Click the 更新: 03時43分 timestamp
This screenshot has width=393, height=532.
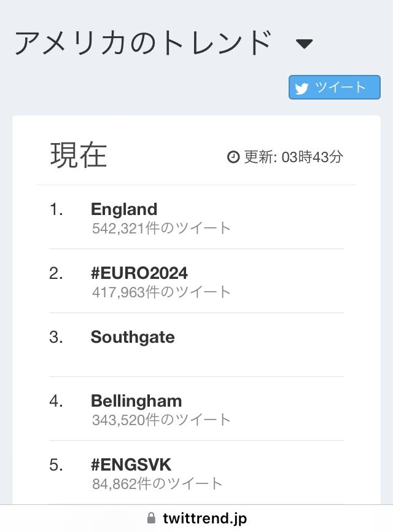[x=294, y=157]
